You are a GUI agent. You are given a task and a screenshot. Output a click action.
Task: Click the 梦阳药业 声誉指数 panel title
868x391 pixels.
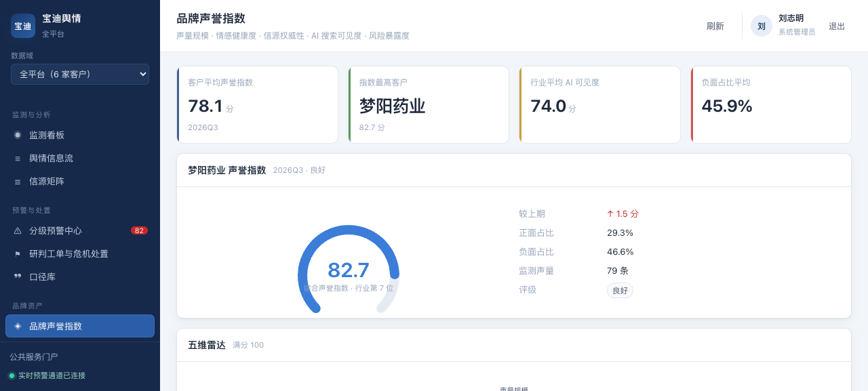(227, 170)
